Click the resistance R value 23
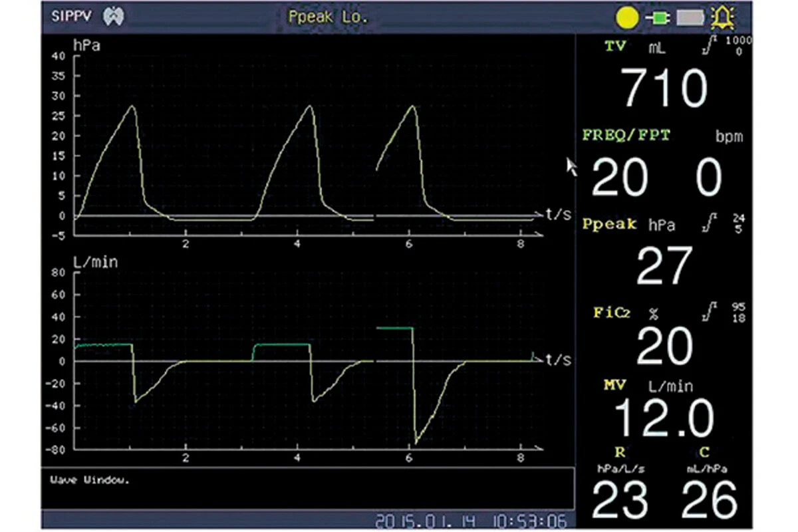 coord(619,499)
